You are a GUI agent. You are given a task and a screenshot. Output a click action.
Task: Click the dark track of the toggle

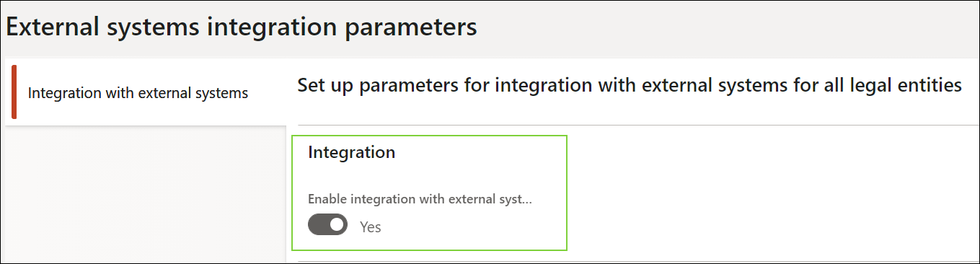click(x=318, y=225)
